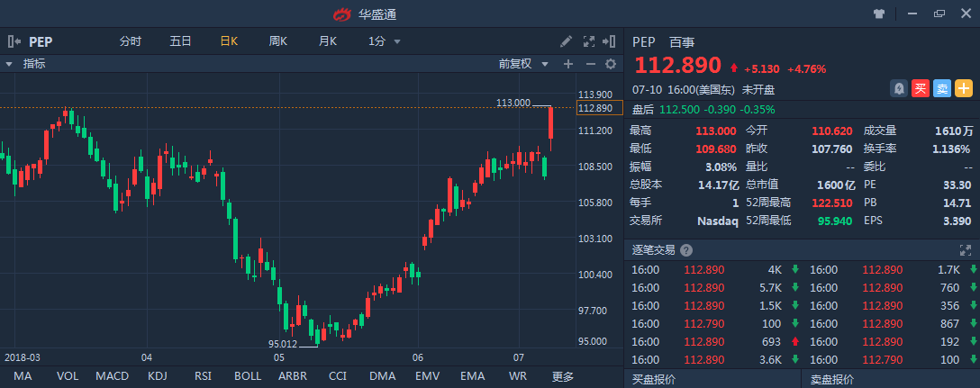Click the pencil drawing tool icon
This screenshot has height=388, width=980.
(567, 41)
